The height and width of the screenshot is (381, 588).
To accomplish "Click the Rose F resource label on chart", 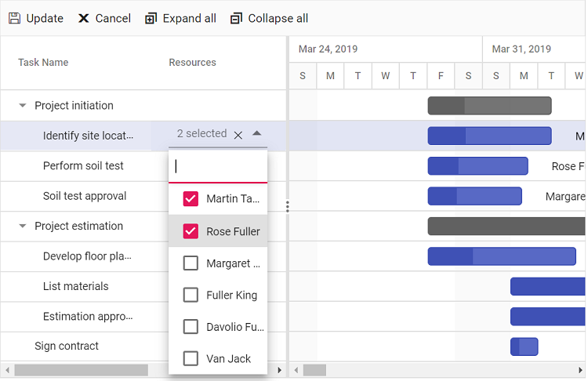I will click(568, 166).
